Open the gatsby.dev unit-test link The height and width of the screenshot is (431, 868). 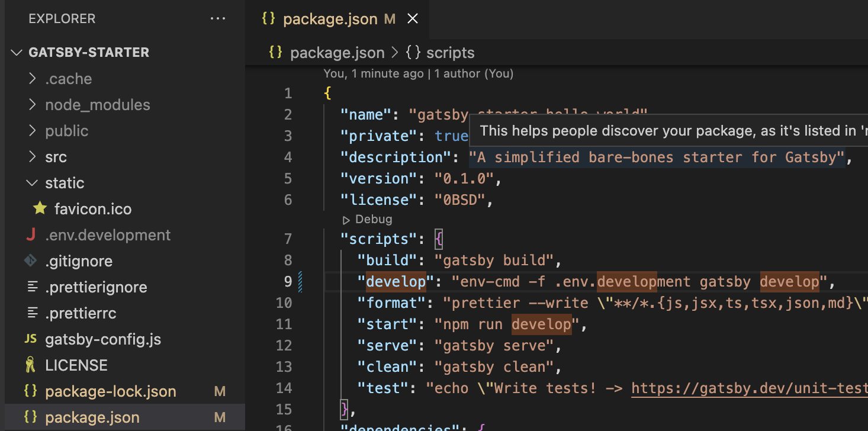coord(750,388)
